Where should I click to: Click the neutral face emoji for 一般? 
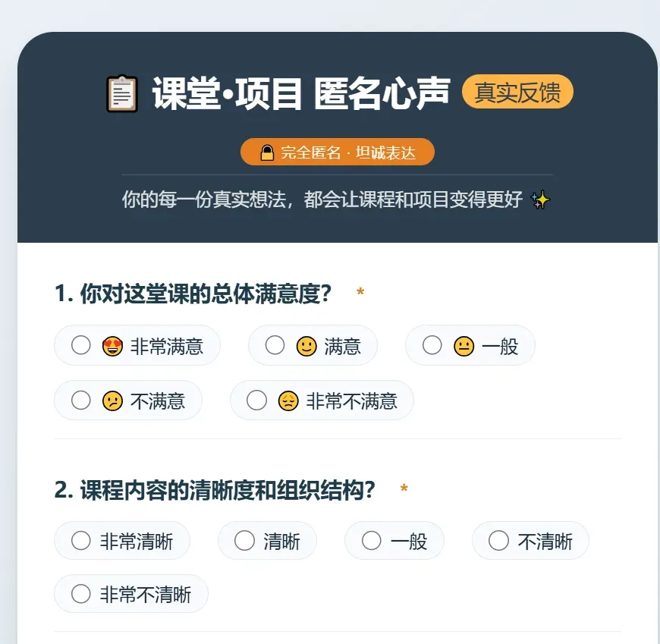click(x=464, y=347)
